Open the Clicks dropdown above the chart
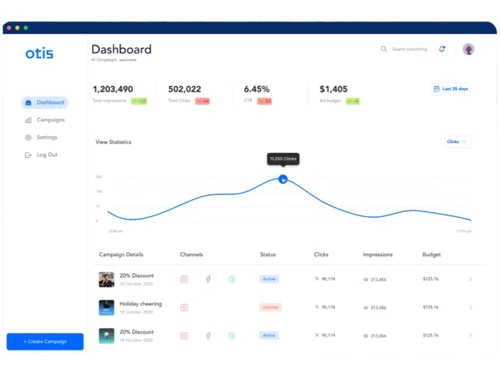 pos(457,142)
